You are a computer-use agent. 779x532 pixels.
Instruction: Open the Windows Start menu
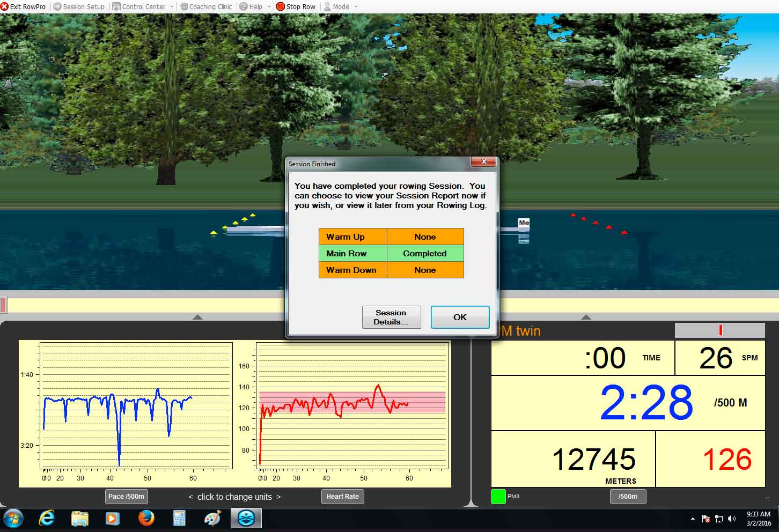pos(13,518)
